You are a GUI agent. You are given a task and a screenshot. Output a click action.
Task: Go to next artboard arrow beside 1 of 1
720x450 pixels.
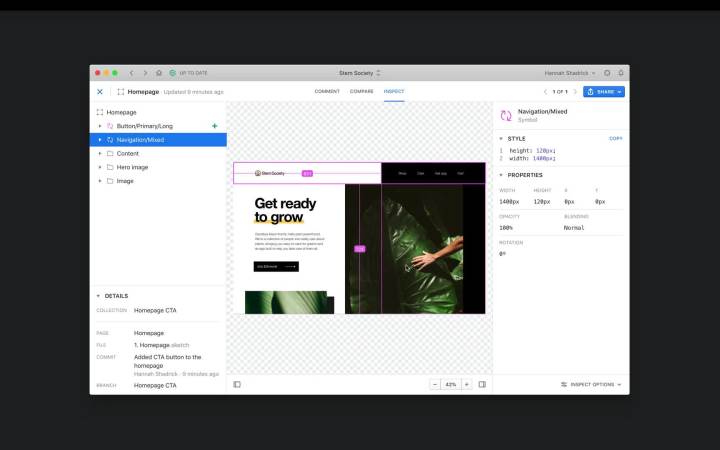pos(575,92)
